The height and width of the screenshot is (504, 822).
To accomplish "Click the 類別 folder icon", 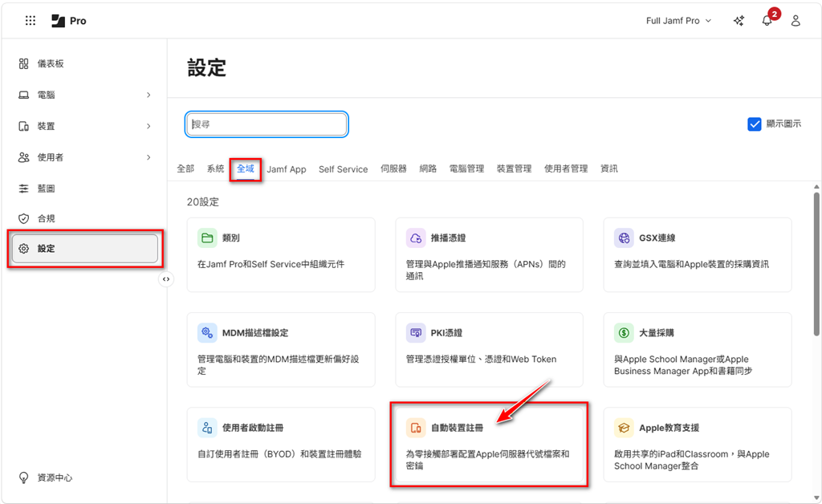I will click(x=208, y=238).
